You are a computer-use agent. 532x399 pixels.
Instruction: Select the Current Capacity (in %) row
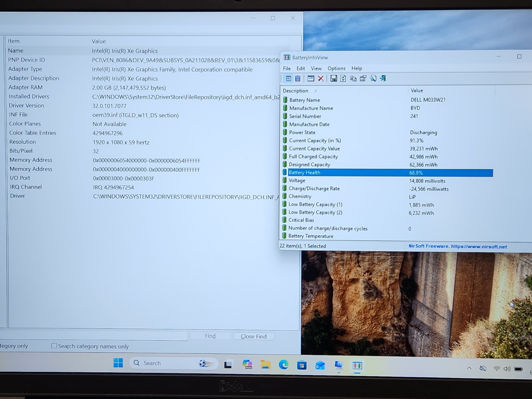[387, 140]
